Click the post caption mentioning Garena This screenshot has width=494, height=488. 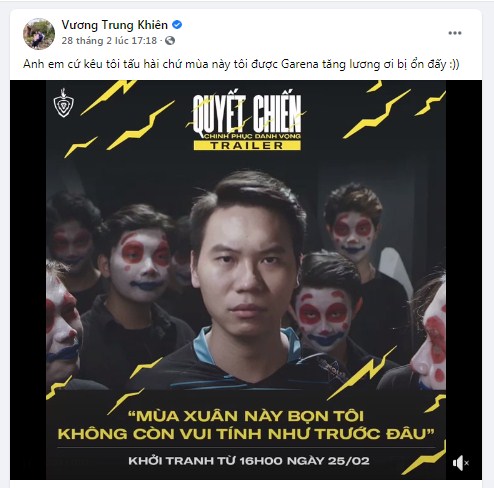[241, 64]
